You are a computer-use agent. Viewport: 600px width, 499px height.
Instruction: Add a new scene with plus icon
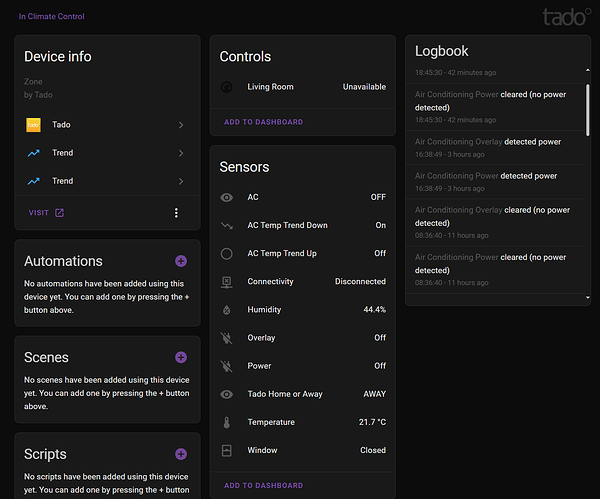[181, 357]
